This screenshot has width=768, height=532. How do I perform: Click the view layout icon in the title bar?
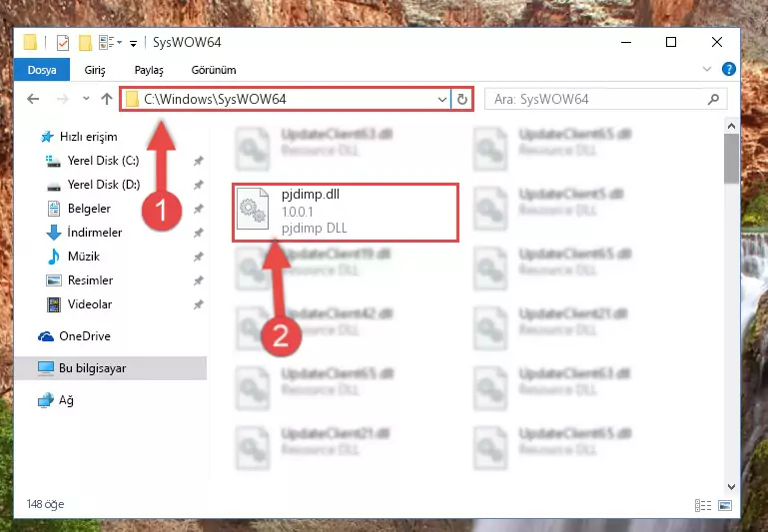coord(107,43)
